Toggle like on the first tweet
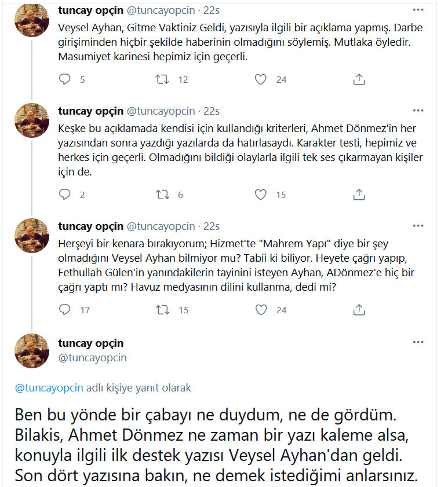448x487 pixels. point(261,80)
